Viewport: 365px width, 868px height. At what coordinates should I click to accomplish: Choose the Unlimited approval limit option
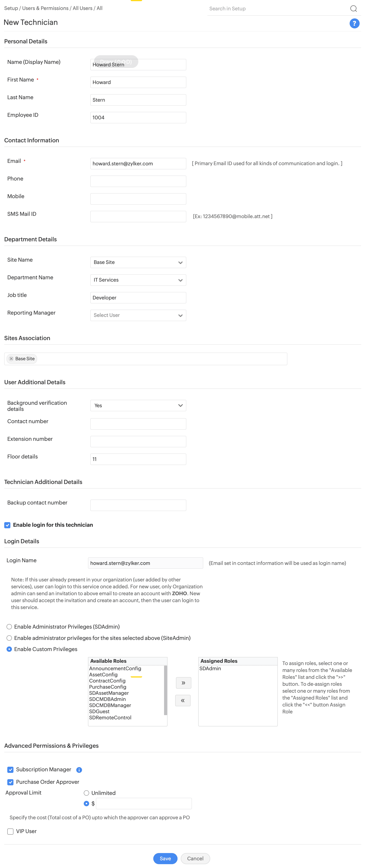tap(86, 793)
